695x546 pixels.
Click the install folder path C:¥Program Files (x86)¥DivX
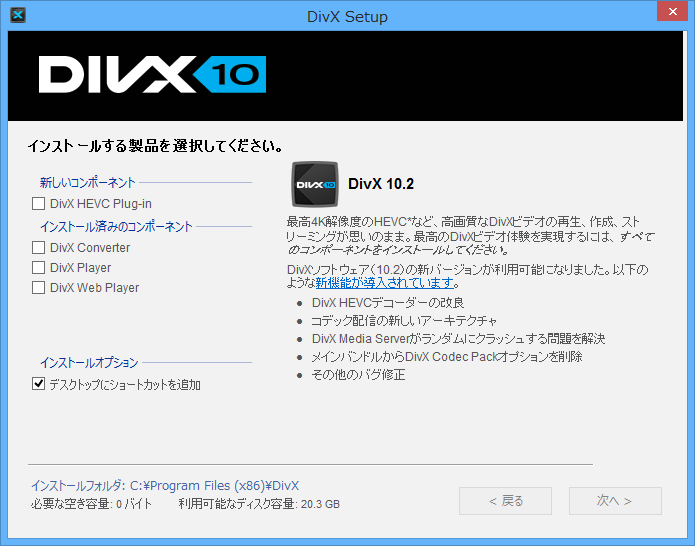coord(215,486)
